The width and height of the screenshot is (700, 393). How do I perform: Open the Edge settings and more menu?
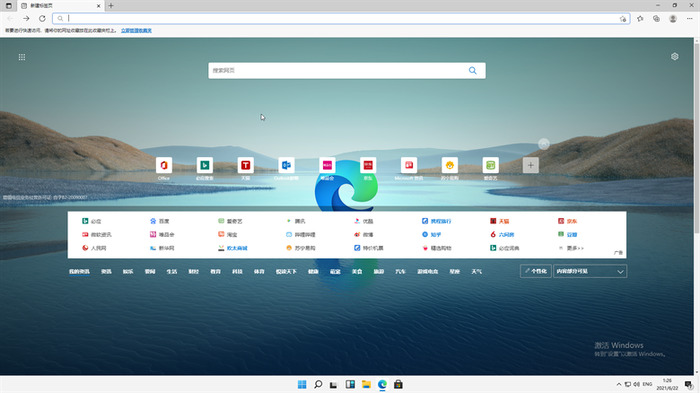[689, 19]
